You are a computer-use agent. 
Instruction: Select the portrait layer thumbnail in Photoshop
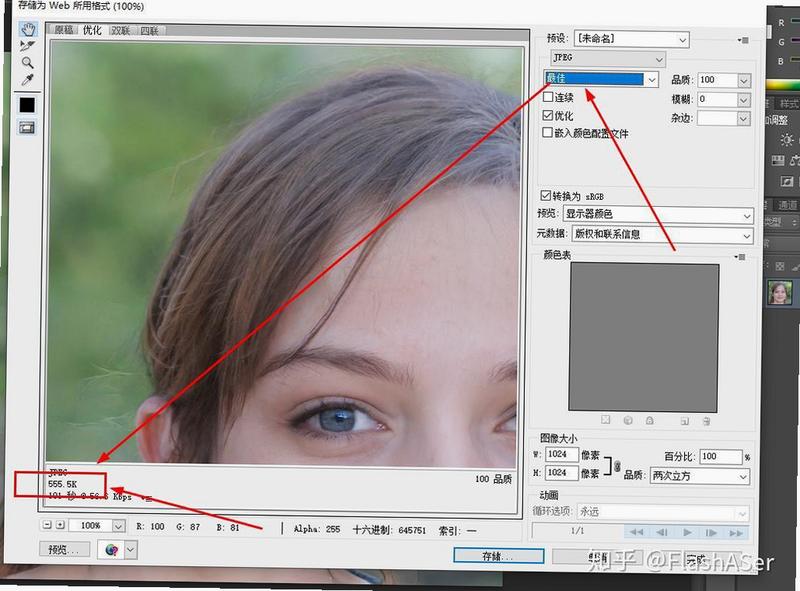click(780, 292)
